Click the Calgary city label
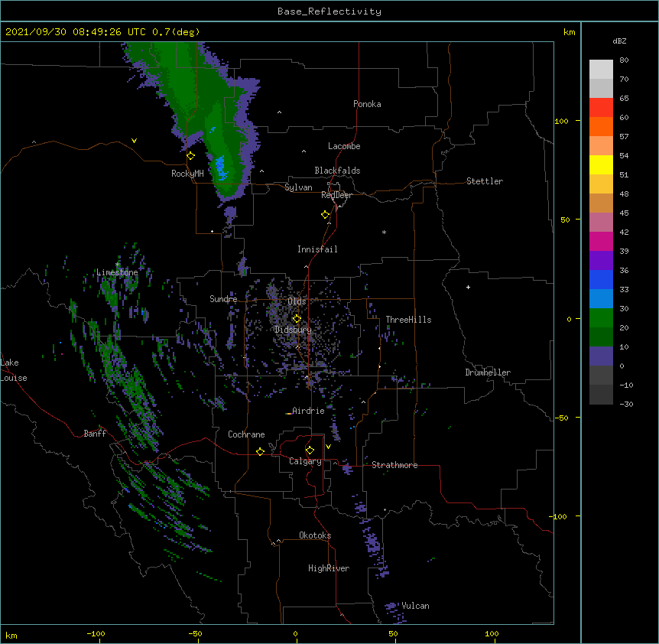This screenshot has width=659, height=644. (x=305, y=461)
